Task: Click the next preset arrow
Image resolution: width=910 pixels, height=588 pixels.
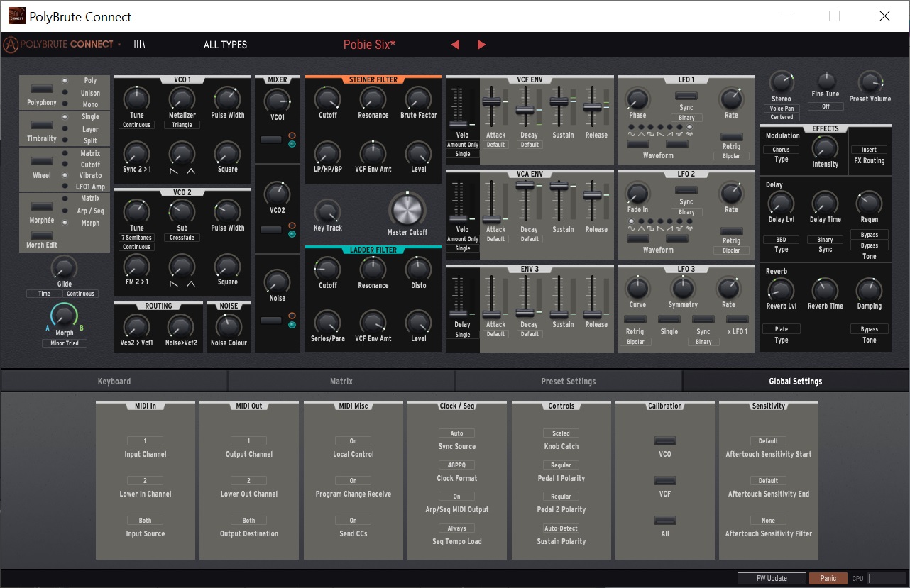Action: [481, 44]
